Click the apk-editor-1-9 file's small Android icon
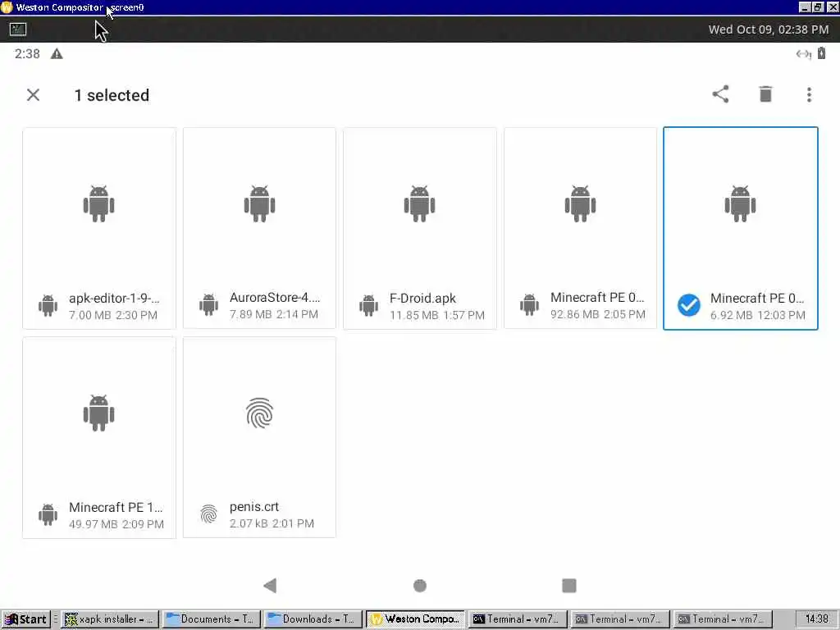 48,305
